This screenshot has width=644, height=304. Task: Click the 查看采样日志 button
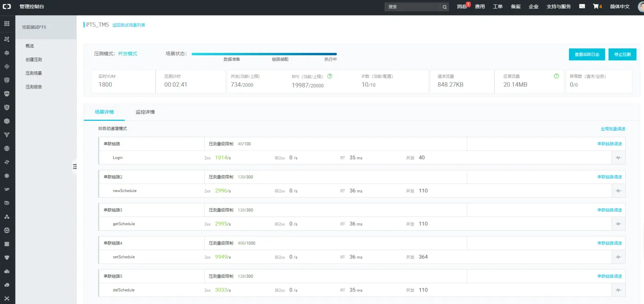coord(587,54)
